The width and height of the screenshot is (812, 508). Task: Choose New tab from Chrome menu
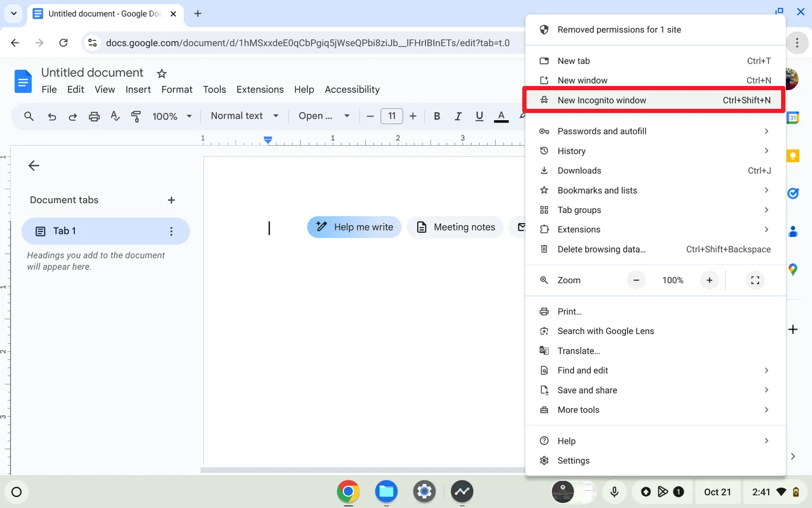click(x=655, y=61)
